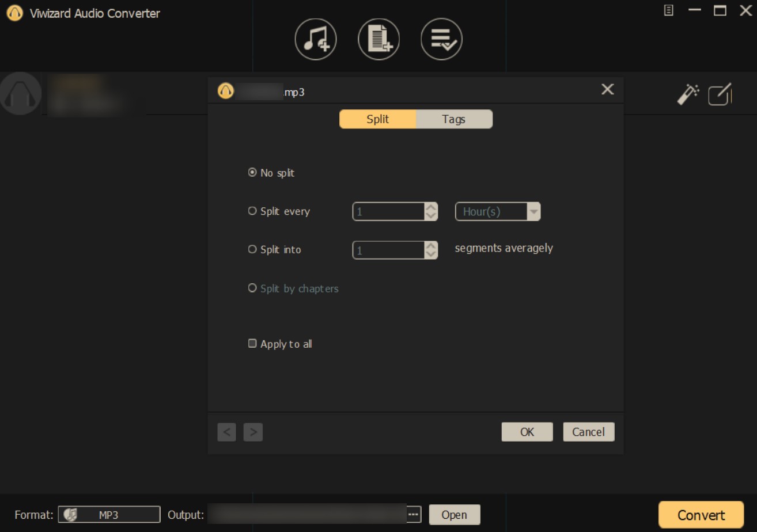757x532 pixels.
Task: Expand the Hour(s) unit dropdown
Action: (x=498, y=211)
